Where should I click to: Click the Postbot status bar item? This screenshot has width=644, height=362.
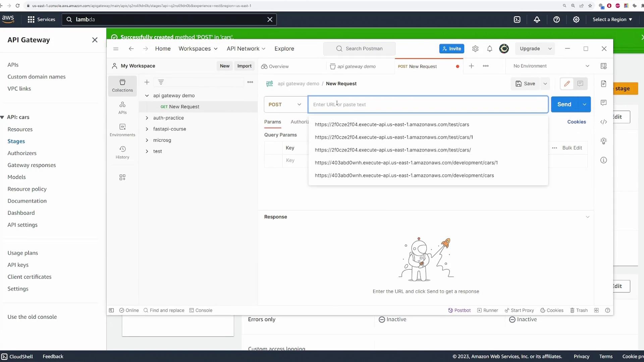click(x=459, y=310)
